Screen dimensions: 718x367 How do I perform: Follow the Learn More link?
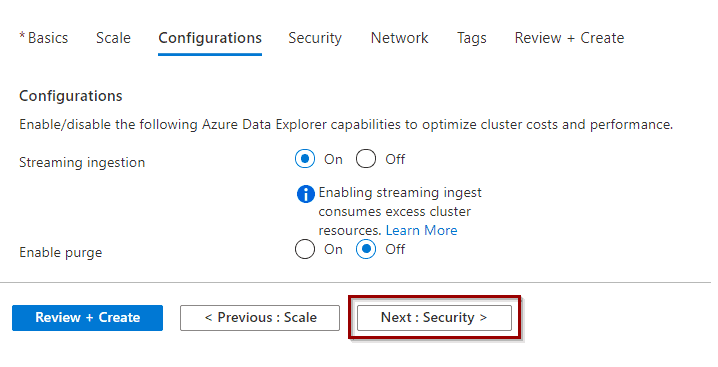click(421, 230)
